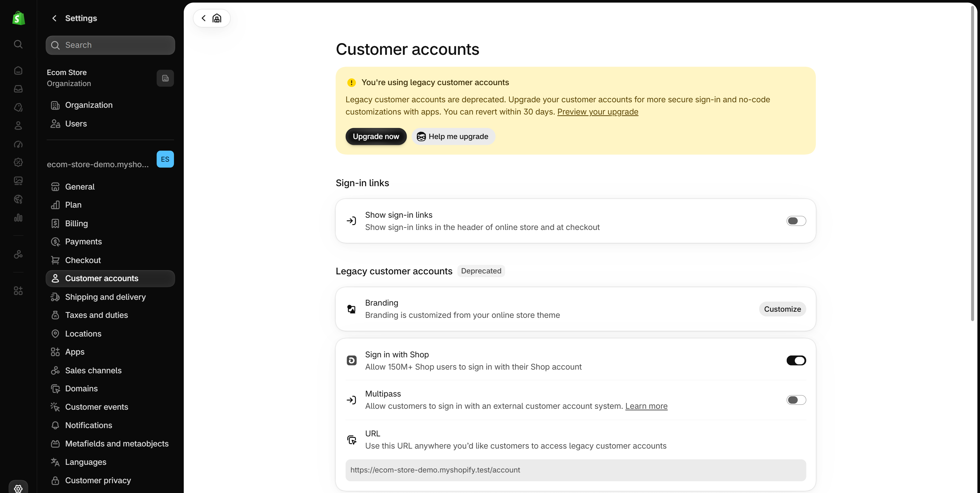Image resolution: width=980 pixels, height=493 pixels.
Task: Click the Help me upgrade button
Action: pyautogui.click(x=453, y=137)
